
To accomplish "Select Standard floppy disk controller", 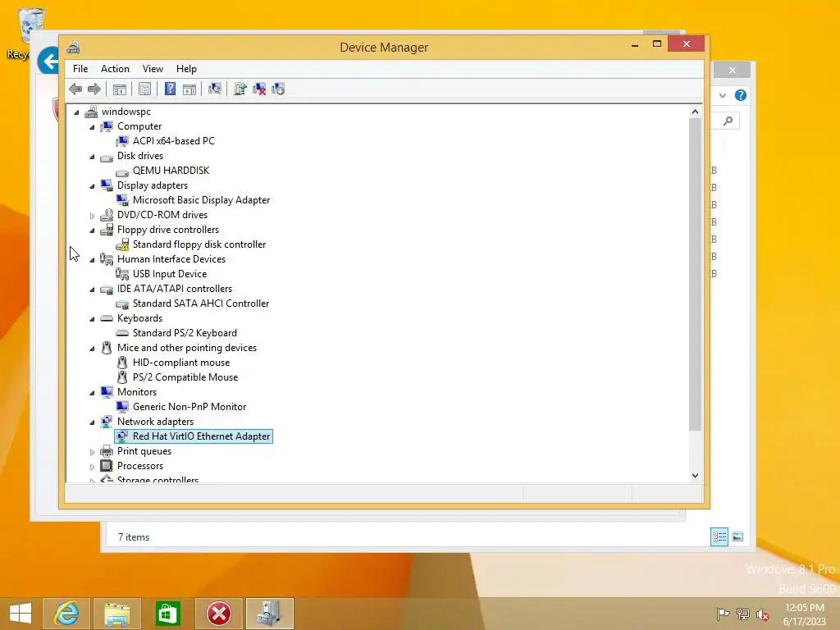I will point(199,244).
